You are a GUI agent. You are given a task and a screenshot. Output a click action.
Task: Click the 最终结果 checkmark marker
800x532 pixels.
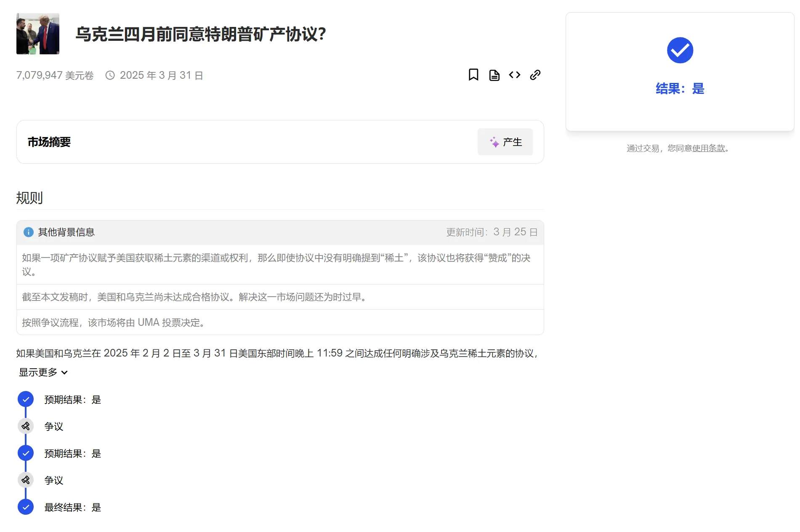click(x=26, y=507)
